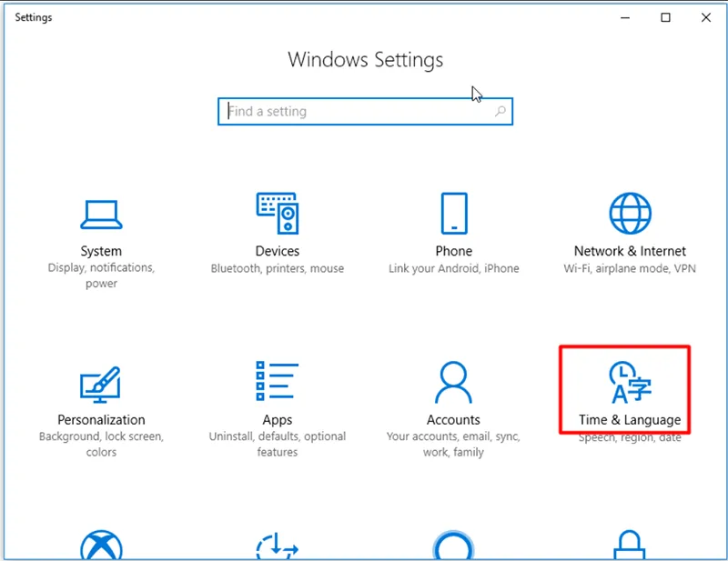Open Personalization monitor and brush icon
728x561 pixels.
point(101,385)
